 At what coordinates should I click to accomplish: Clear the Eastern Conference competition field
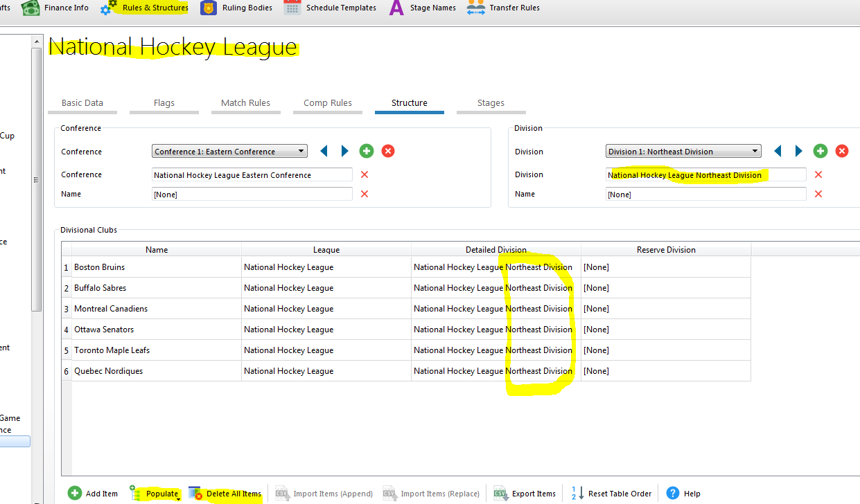point(365,174)
